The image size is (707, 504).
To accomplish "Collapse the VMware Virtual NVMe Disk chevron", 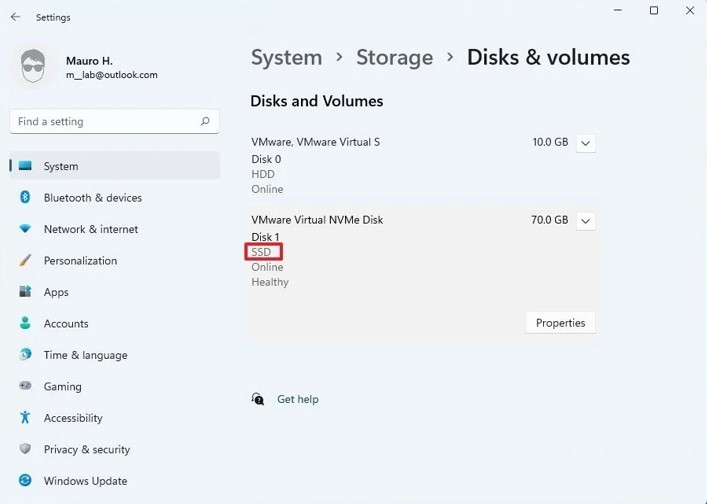I will 586,221.
